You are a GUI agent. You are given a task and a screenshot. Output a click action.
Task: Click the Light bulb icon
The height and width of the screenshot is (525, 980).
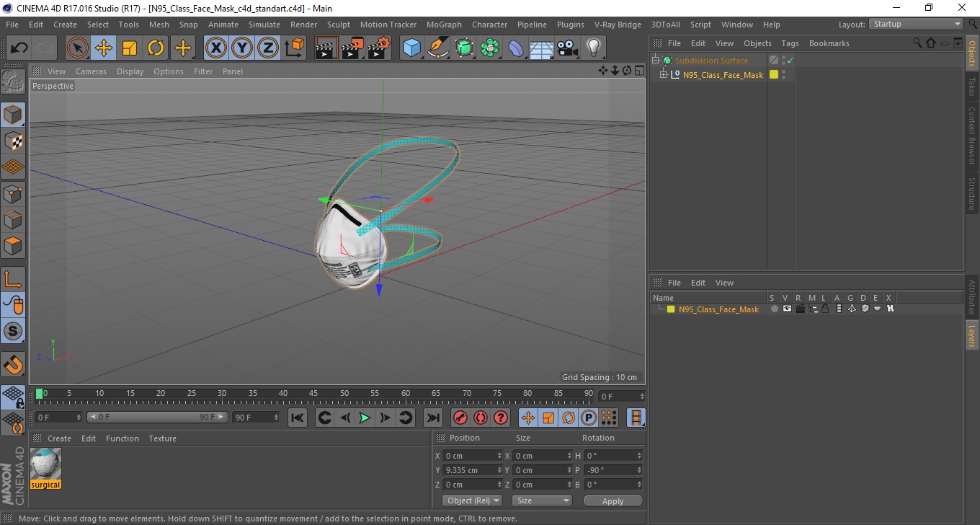tap(594, 48)
